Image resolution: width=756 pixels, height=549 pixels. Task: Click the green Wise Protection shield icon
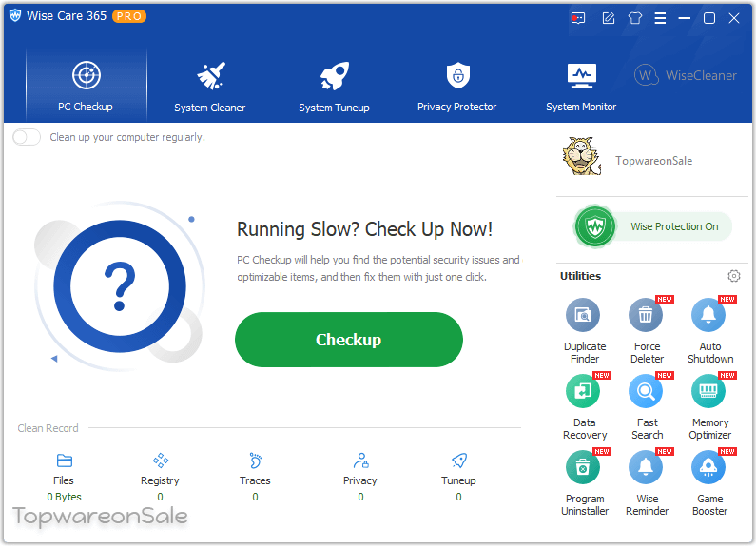[x=595, y=226]
